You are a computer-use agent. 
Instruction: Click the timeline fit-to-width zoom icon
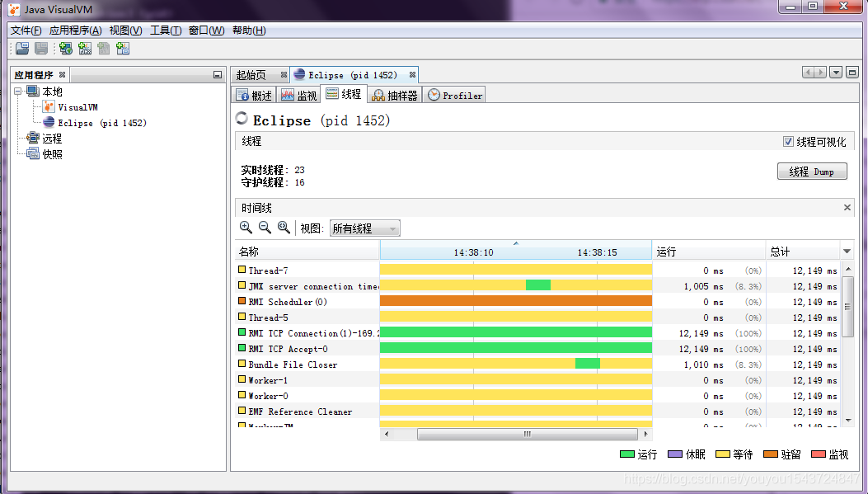(x=284, y=228)
